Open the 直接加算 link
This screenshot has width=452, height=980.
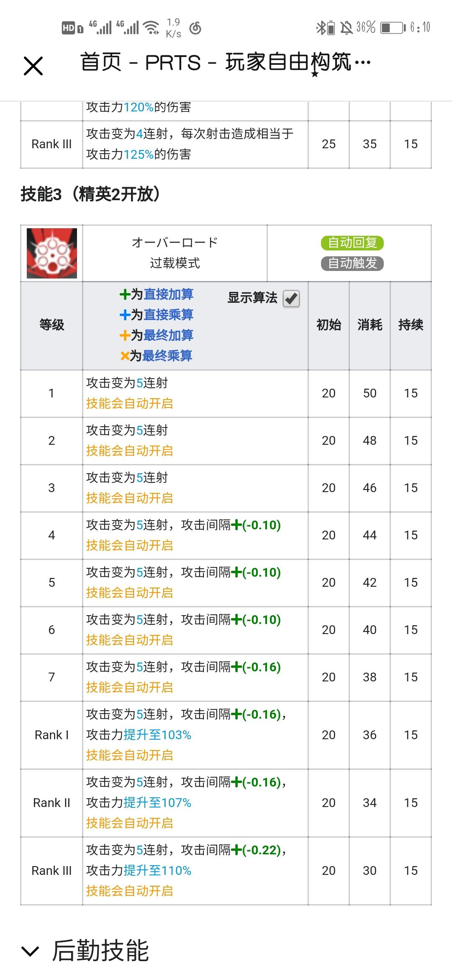[x=168, y=294]
